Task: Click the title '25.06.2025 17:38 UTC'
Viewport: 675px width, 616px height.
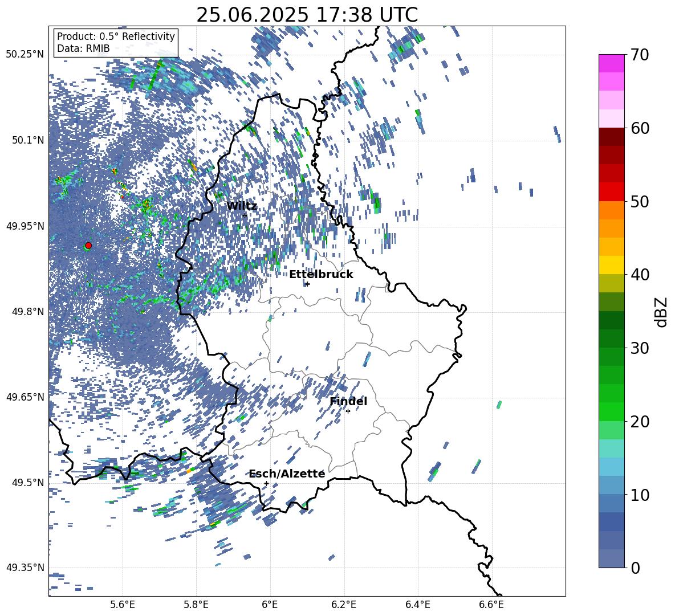Action: click(x=307, y=15)
